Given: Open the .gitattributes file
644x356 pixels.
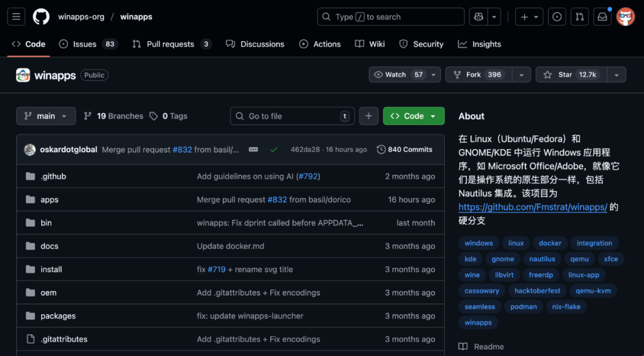Looking at the screenshot, I should [x=64, y=339].
